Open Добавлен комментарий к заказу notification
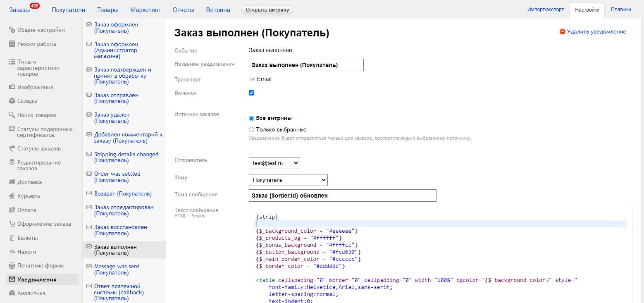This screenshot has height=303, width=644. click(128, 138)
